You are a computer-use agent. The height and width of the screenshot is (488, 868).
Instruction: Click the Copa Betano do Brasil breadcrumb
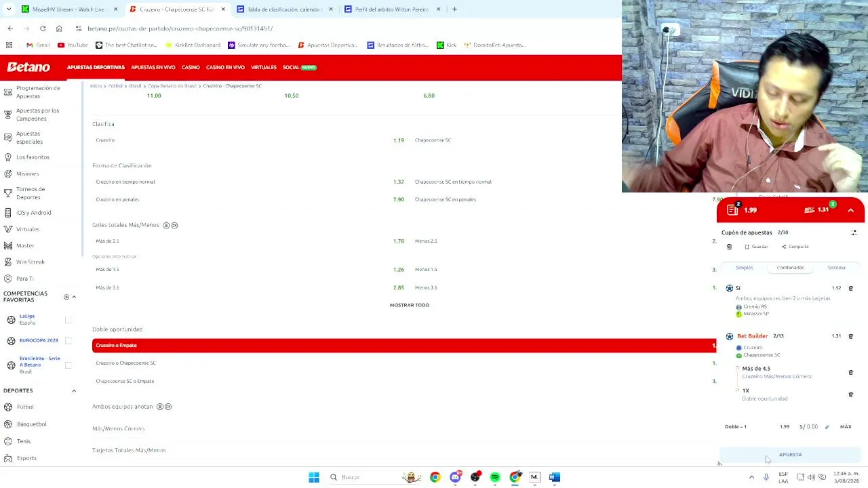172,86
